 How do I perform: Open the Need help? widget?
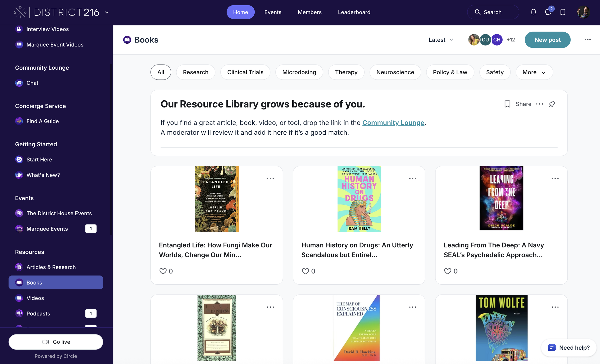coord(569,347)
